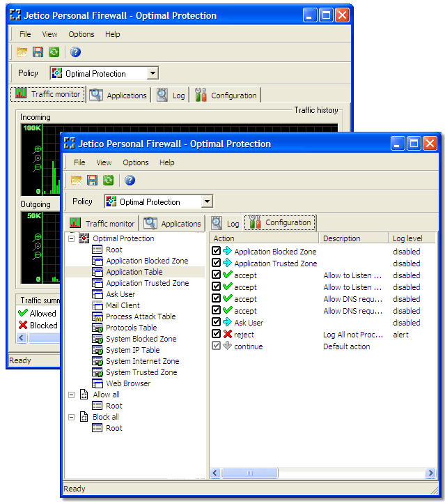Click left scroll arrow in back window summary
Viewport: 445px width, 504px height.
22,338
